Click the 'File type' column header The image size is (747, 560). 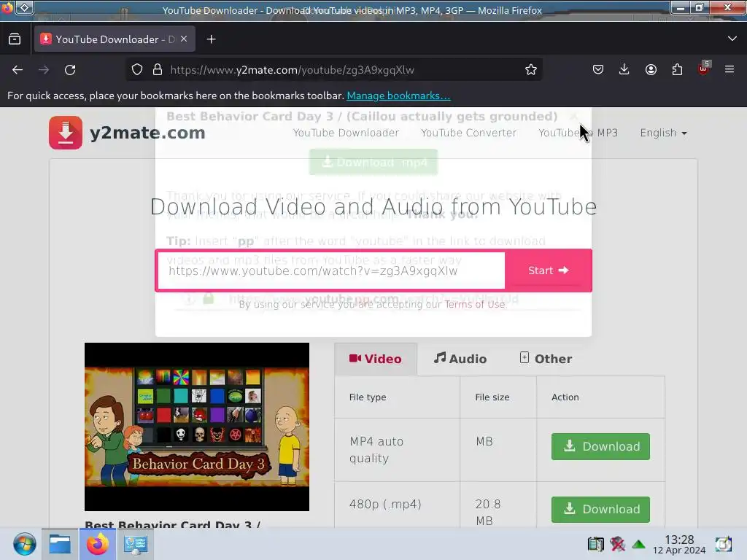click(368, 397)
